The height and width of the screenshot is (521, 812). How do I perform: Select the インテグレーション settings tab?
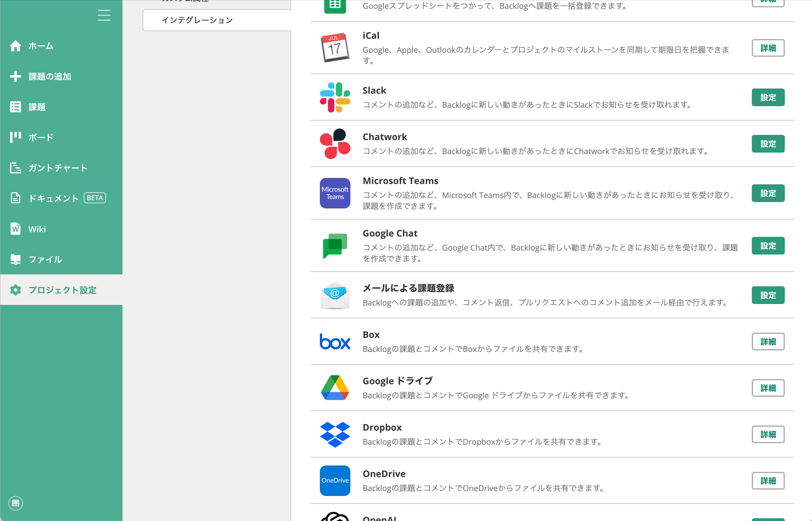[x=217, y=20]
